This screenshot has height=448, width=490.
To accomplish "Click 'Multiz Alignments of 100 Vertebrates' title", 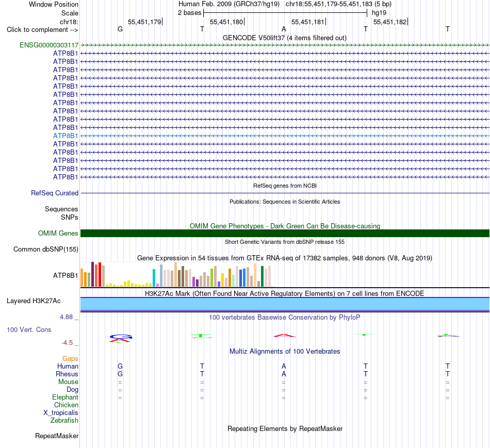I will [285, 352].
